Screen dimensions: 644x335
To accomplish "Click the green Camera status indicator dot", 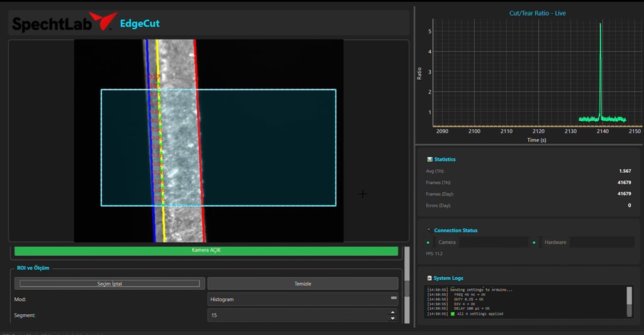I will (428, 243).
